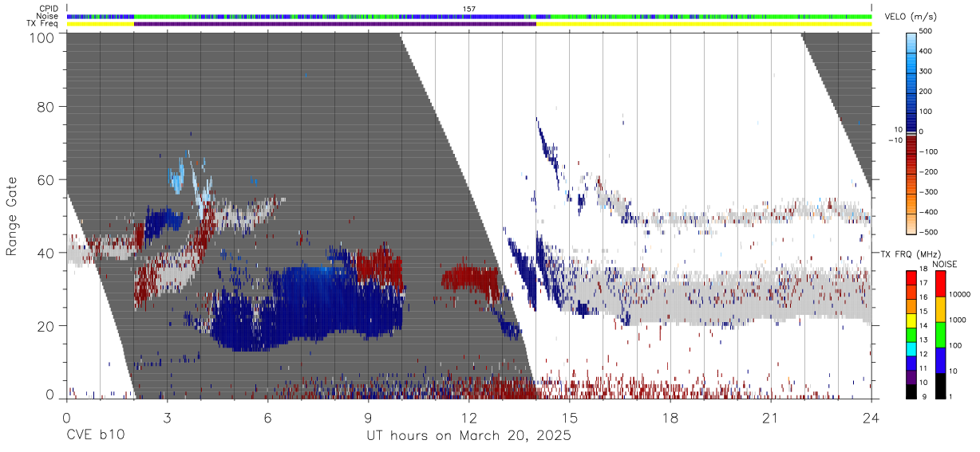The width and height of the screenshot is (980, 452).
Task: Click the grey ground-scatter band near gate 50
Action: [x=750, y=217]
